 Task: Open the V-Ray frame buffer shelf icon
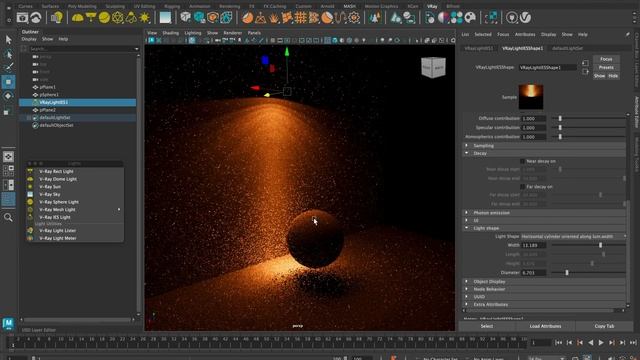(x=22, y=18)
